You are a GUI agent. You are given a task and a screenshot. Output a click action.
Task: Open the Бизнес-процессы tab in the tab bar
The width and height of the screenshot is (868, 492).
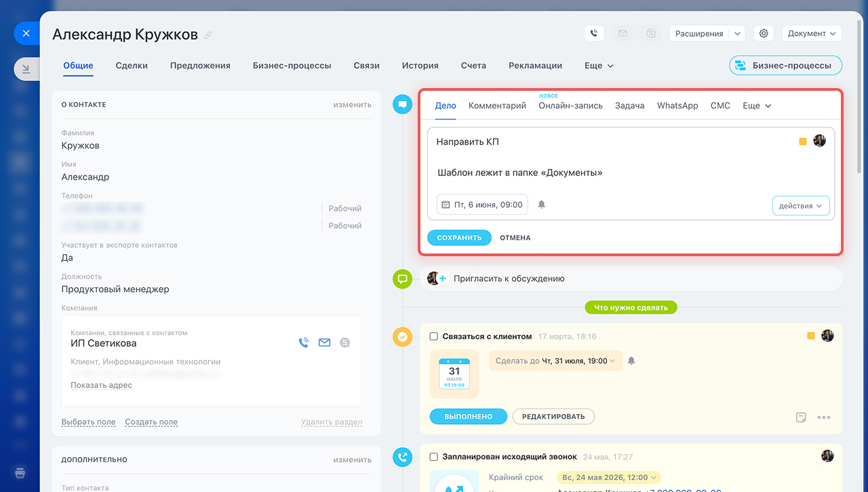(x=292, y=66)
